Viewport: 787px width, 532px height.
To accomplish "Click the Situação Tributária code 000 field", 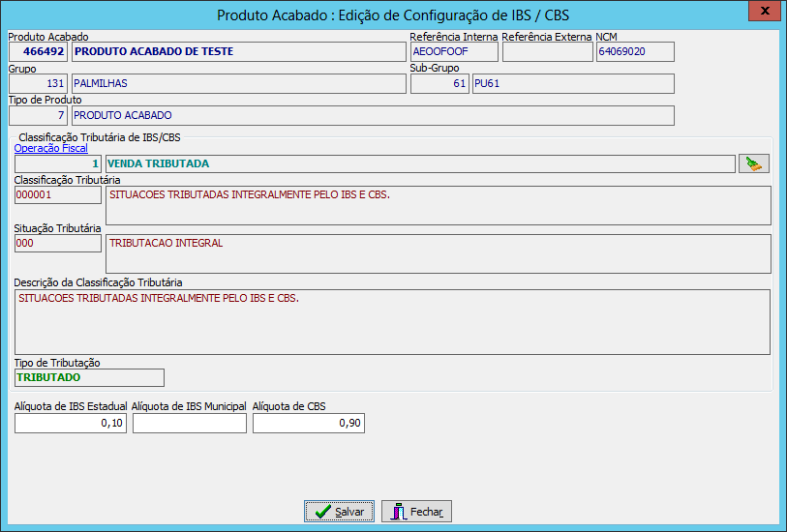I will 58,244.
